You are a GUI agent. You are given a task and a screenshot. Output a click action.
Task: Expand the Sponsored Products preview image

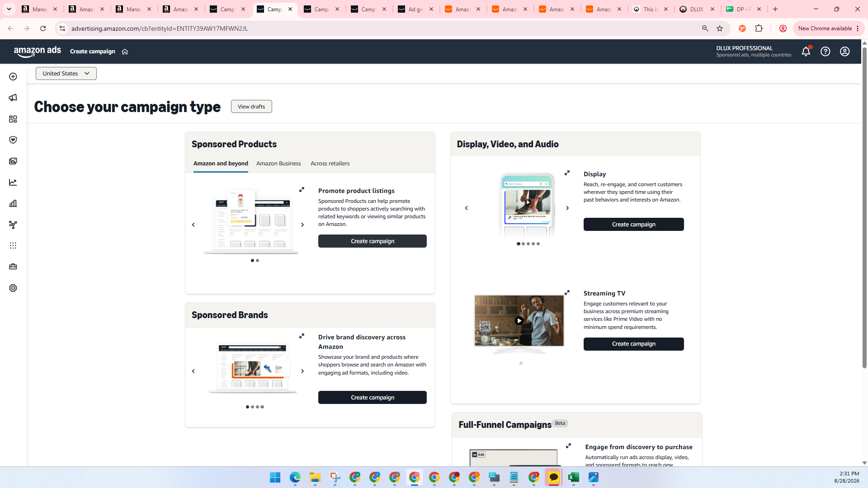[x=302, y=190]
